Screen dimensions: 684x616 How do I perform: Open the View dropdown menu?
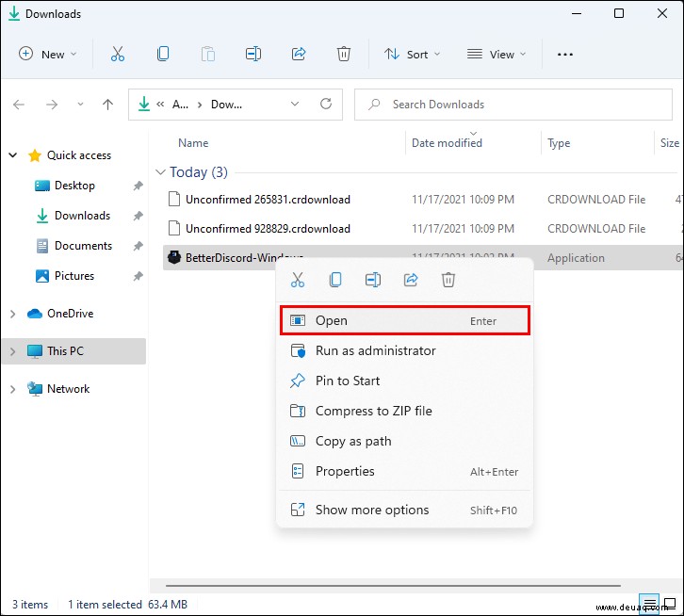[x=497, y=54]
